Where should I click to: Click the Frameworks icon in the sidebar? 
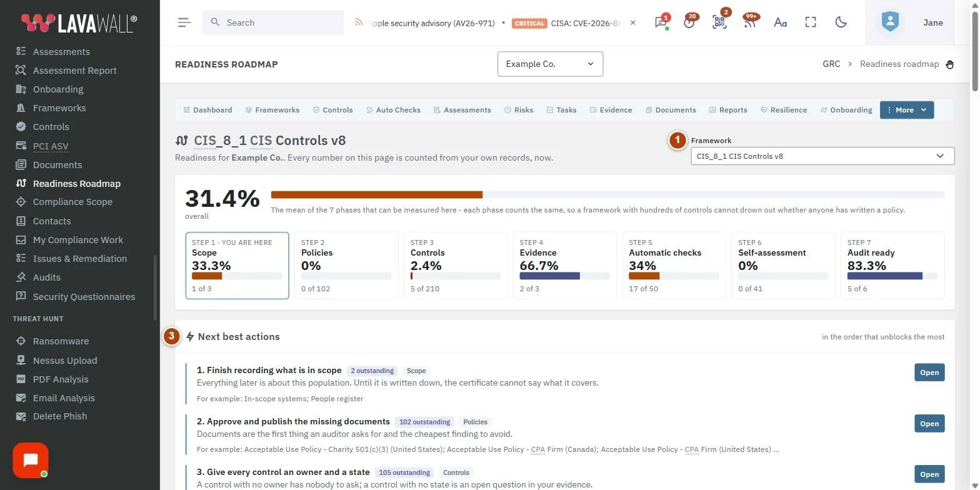point(21,107)
